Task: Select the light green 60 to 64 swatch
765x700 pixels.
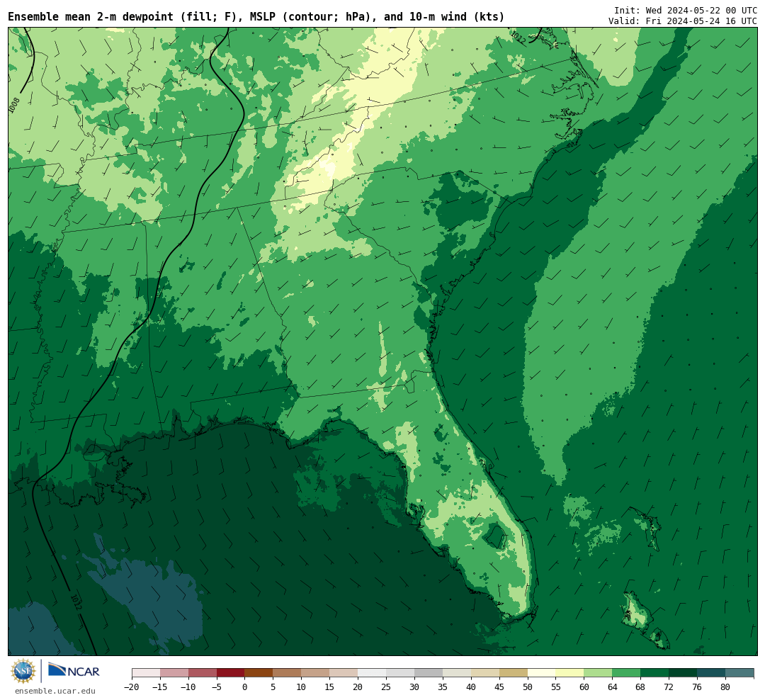Action: click(x=598, y=673)
